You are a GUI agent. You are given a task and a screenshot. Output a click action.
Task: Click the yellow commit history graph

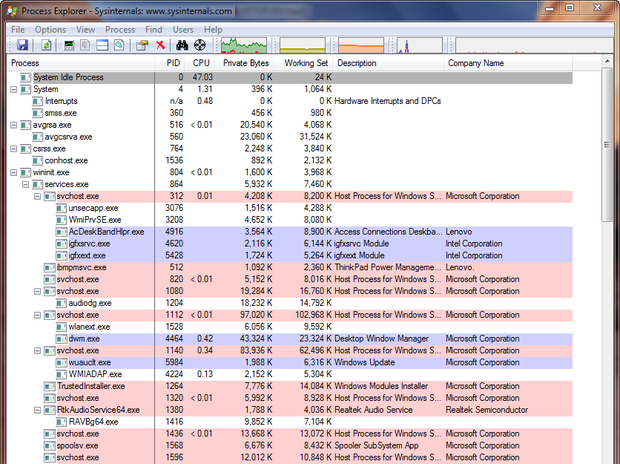pyautogui.click(x=302, y=45)
